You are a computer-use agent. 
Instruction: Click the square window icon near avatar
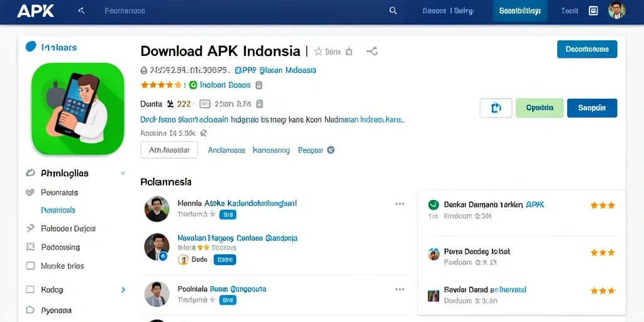point(593,11)
